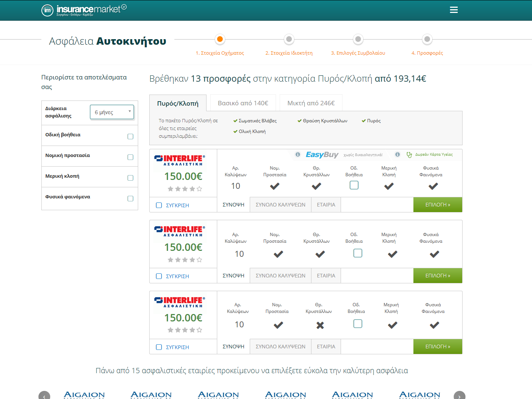Click the left arrow of the insurers carousel

[x=44, y=396]
